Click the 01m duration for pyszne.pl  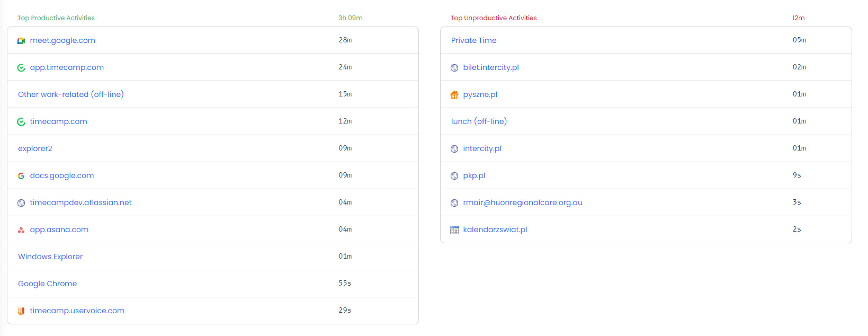click(x=799, y=94)
